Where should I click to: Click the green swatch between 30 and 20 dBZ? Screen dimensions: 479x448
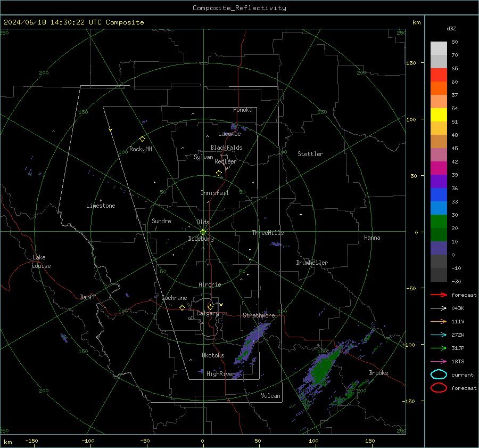(x=439, y=222)
